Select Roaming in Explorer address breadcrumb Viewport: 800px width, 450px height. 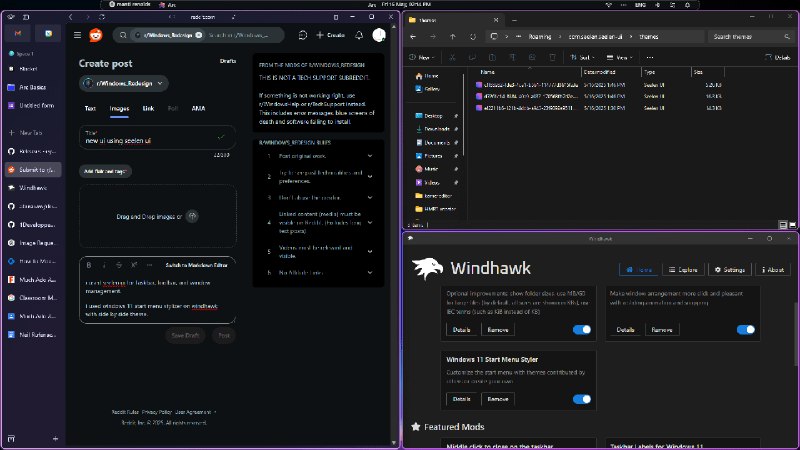[x=540, y=37]
